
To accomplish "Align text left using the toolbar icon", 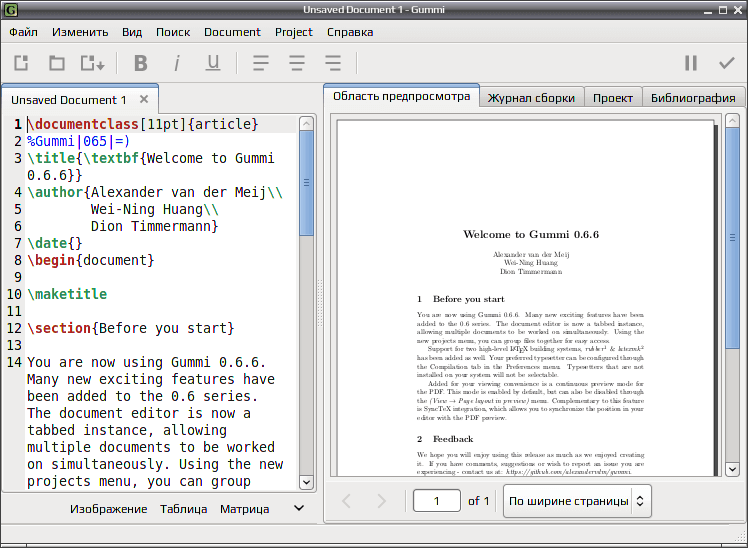I will [x=260, y=63].
